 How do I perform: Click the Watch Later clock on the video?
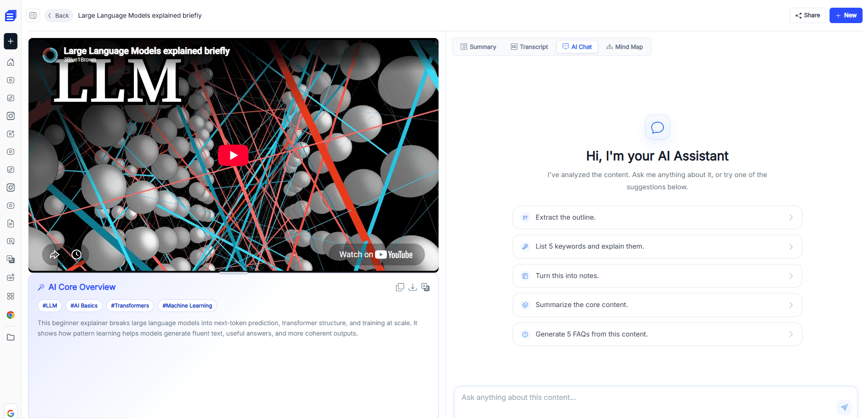click(76, 255)
